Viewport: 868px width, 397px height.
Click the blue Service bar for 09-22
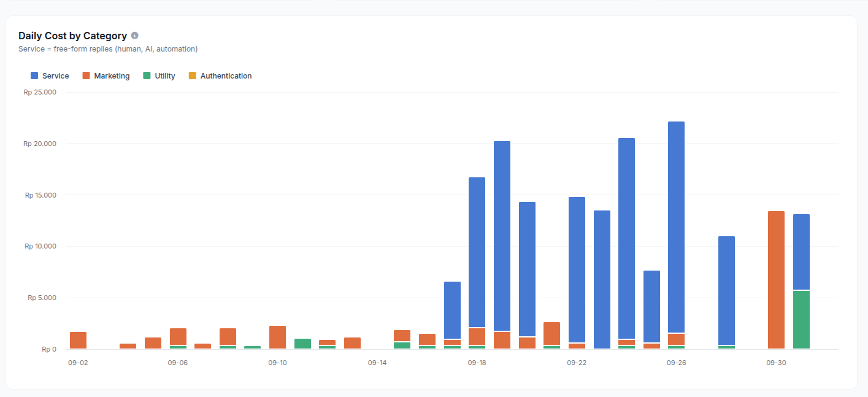577,269
